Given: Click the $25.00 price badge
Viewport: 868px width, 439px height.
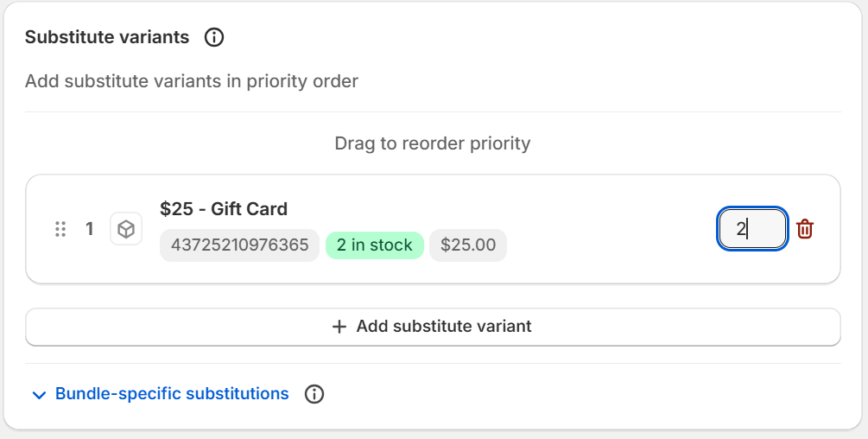Looking at the screenshot, I should coord(468,245).
